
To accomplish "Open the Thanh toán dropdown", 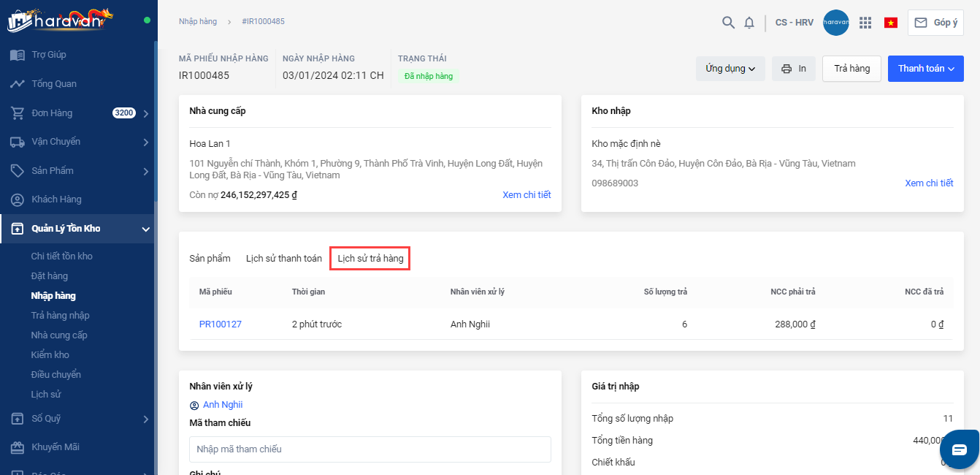I will click(925, 69).
